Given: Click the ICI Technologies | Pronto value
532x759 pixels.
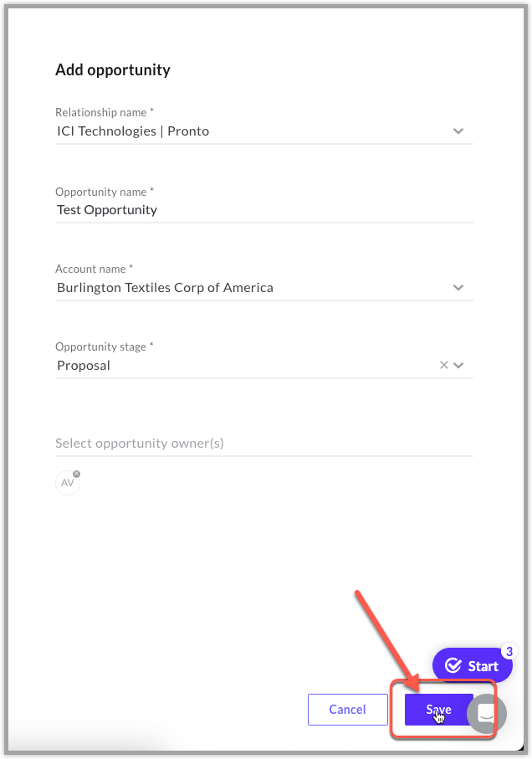Looking at the screenshot, I should pos(133,131).
